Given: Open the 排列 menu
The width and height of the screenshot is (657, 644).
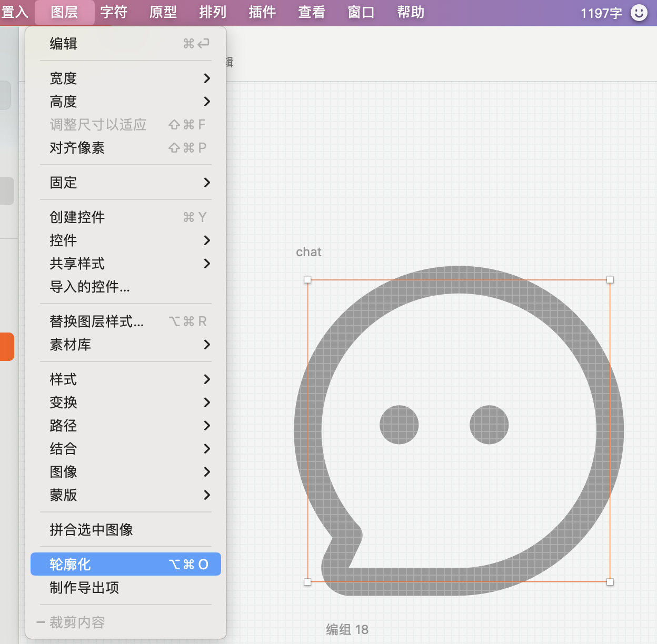Looking at the screenshot, I should pyautogui.click(x=213, y=12).
